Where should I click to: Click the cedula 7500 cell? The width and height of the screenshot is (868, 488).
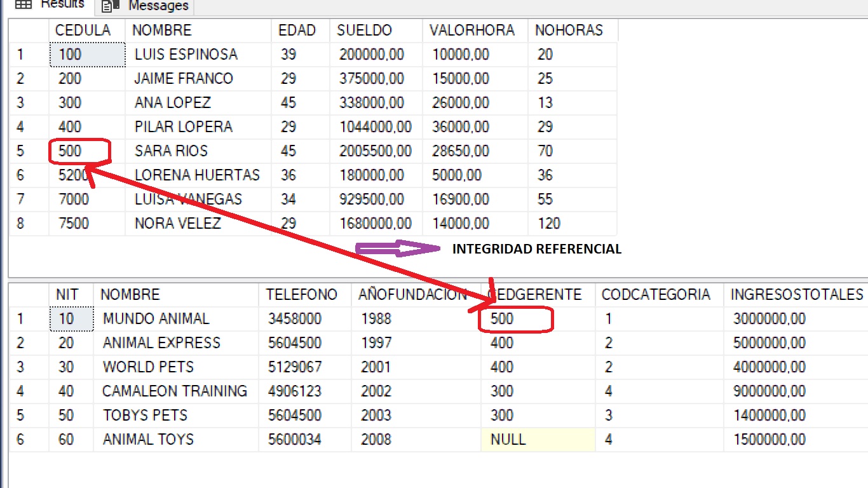pyautogui.click(x=87, y=224)
